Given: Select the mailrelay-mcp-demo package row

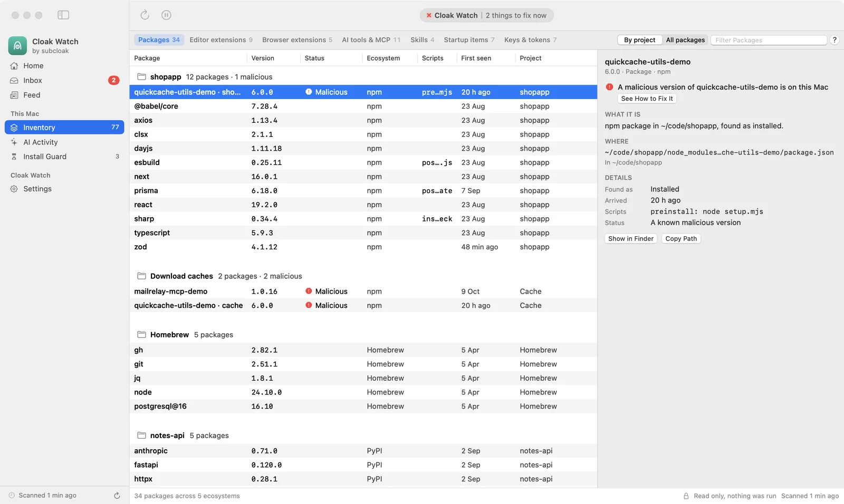Looking at the screenshot, I should [363, 292].
